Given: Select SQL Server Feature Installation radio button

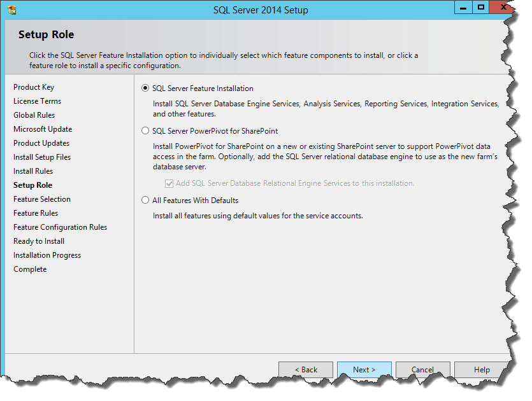Looking at the screenshot, I should [145, 88].
